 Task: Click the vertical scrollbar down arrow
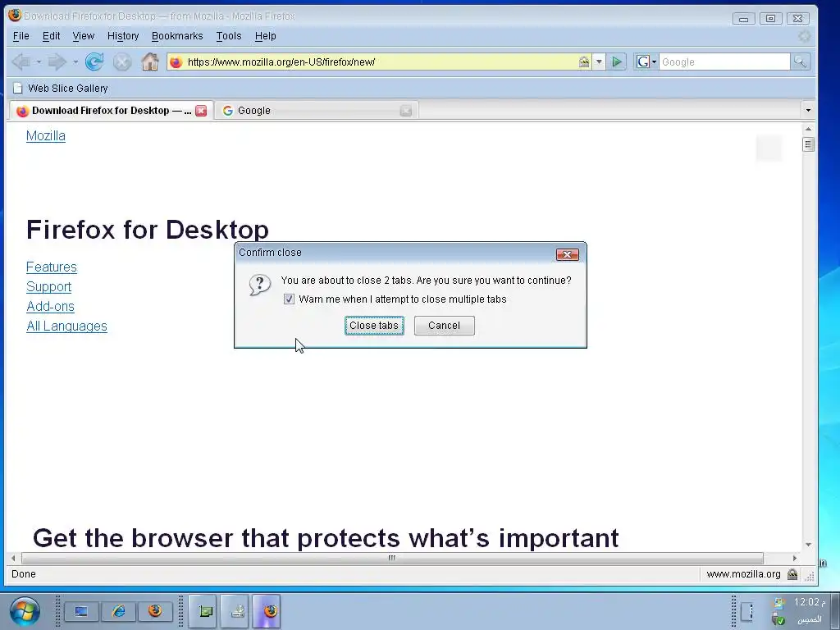point(808,545)
